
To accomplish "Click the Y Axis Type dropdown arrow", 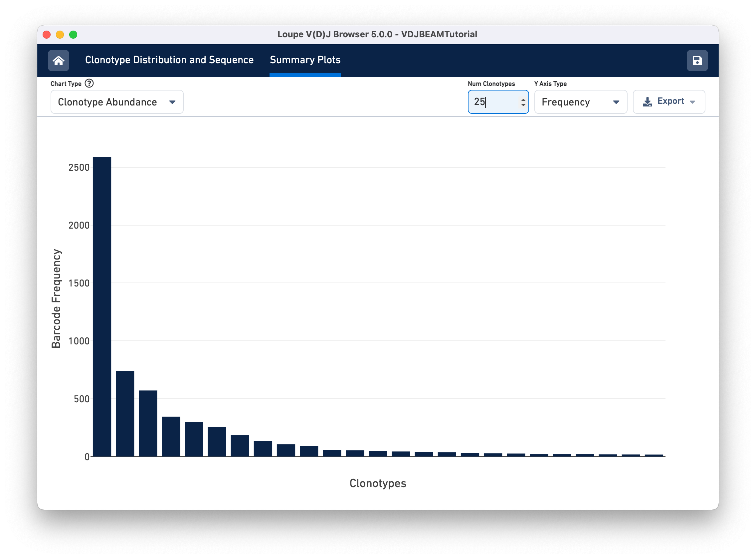I will pos(617,102).
